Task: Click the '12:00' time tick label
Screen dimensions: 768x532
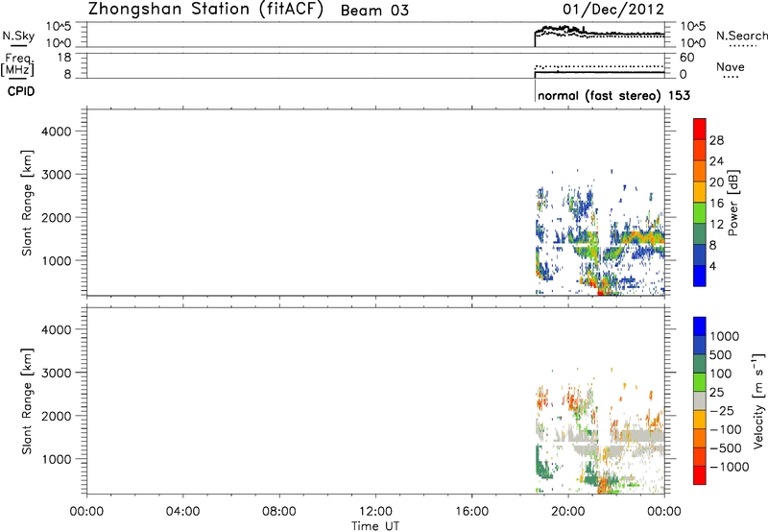Action: coord(375,512)
